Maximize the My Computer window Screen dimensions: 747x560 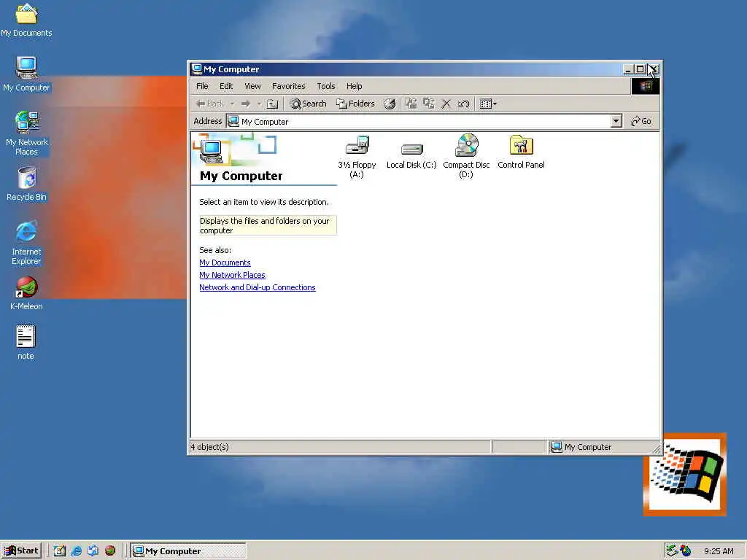pyautogui.click(x=640, y=69)
